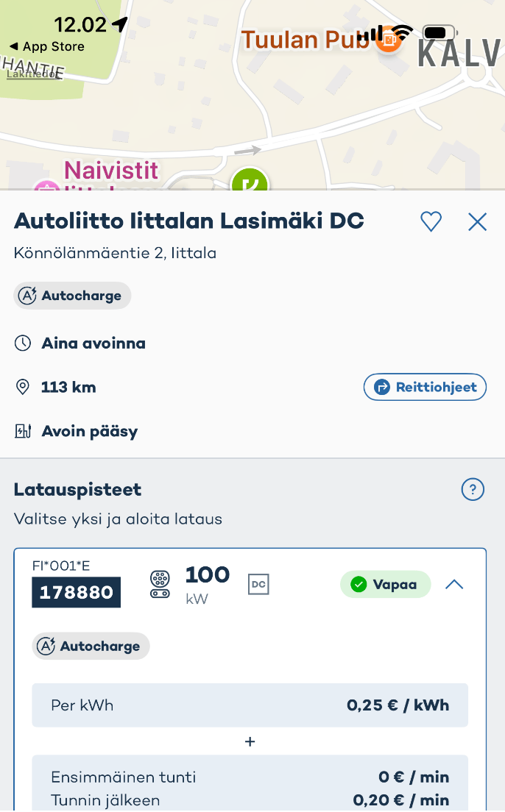Tap the Naivistit pink map marker

point(47,185)
